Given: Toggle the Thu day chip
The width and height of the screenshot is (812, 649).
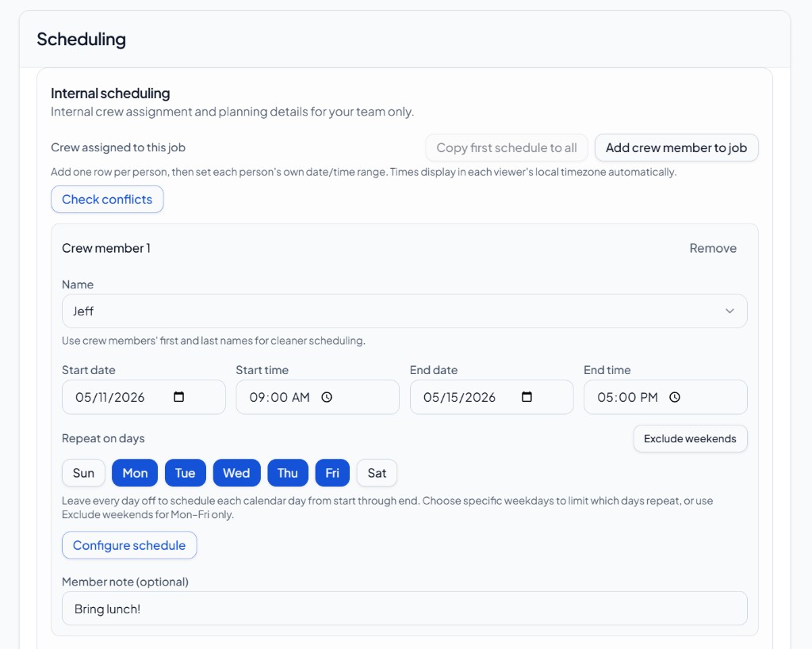Looking at the screenshot, I should click(x=288, y=473).
